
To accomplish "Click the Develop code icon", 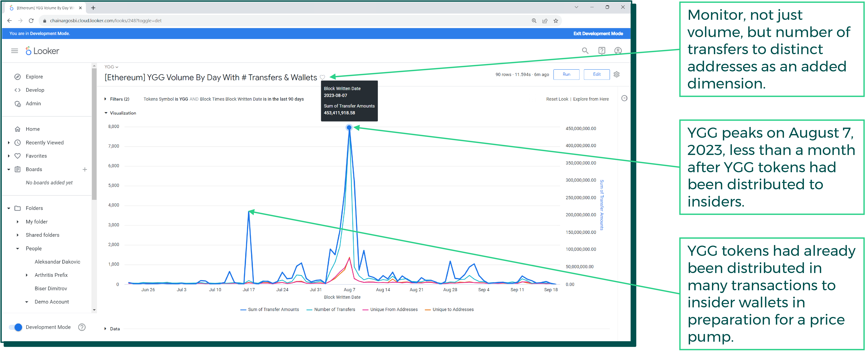I will [18, 90].
